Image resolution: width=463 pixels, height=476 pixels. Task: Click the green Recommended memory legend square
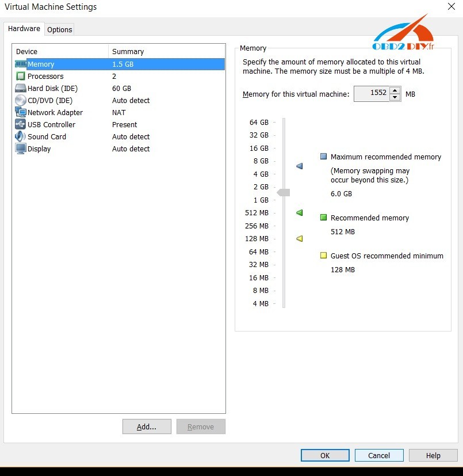323,218
